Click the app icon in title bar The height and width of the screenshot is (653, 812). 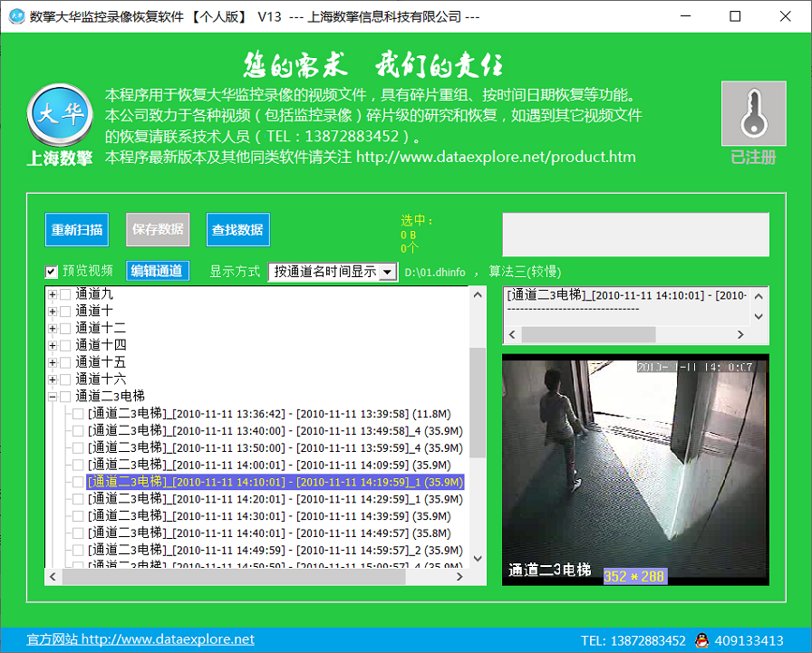[x=16, y=16]
